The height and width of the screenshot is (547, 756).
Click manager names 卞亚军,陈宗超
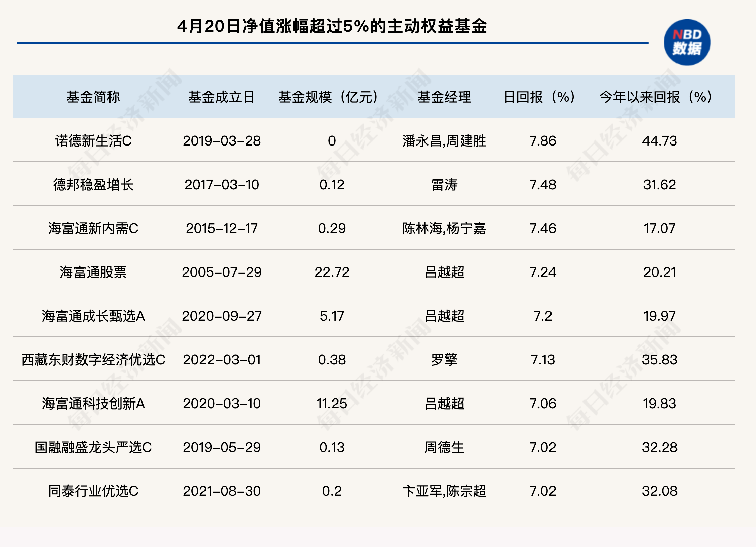click(444, 491)
